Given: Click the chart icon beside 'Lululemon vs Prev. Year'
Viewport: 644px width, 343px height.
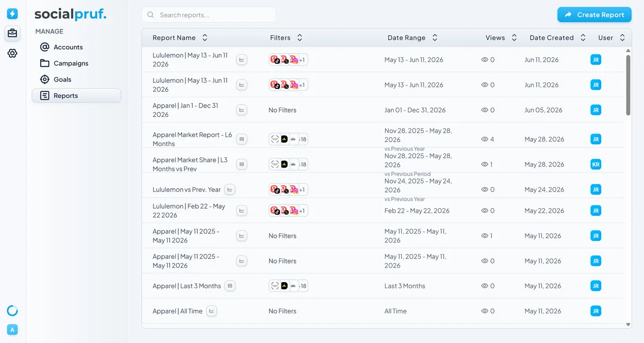Looking at the screenshot, I should tap(230, 190).
